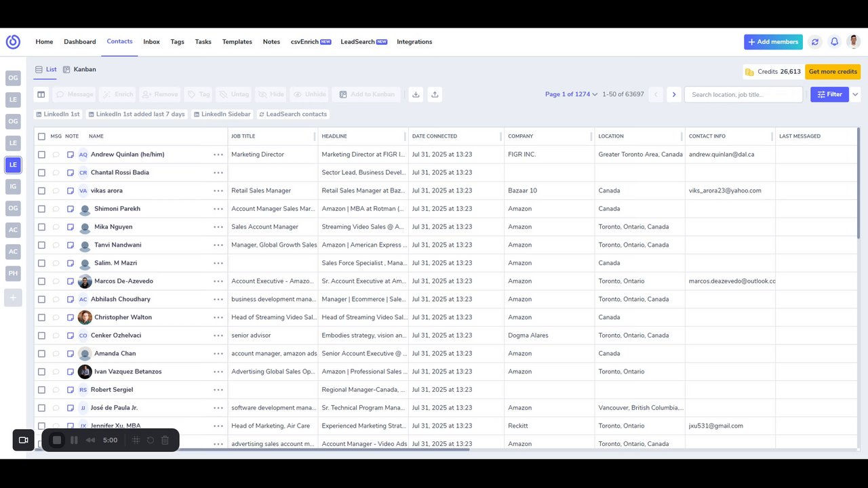Select the checkbox for Tanvi Nandwani
This screenshot has width=868, height=488.
[x=41, y=245]
